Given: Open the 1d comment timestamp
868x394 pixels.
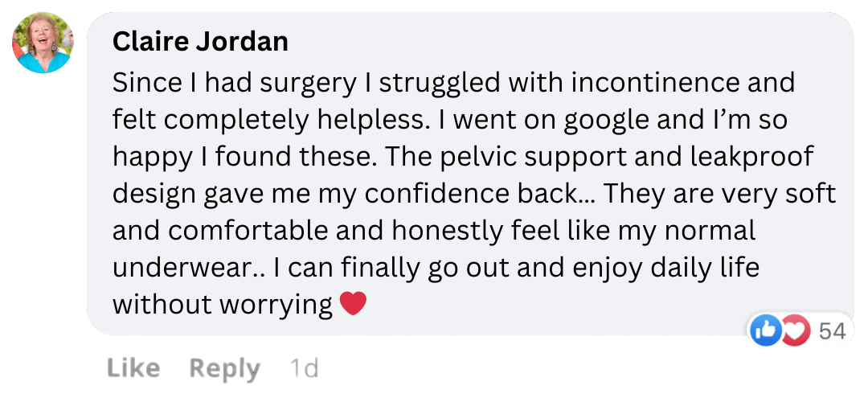Looking at the screenshot, I should point(304,369).
